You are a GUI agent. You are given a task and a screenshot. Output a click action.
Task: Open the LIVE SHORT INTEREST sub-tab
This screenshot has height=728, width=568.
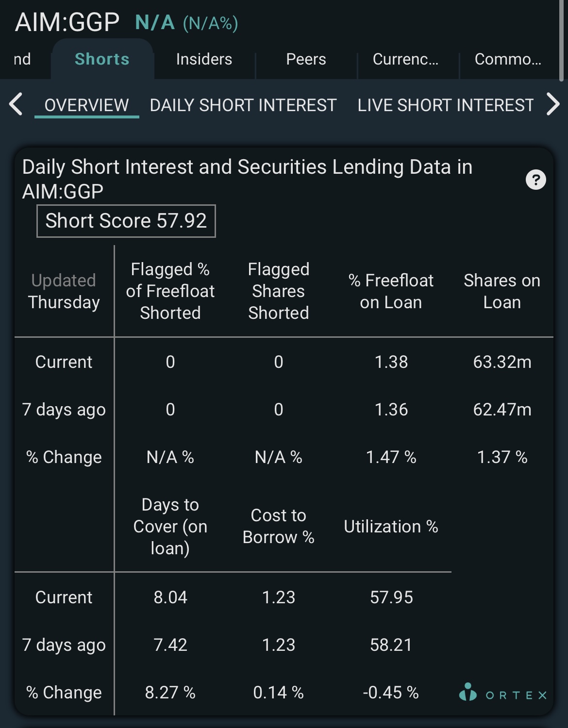point(446,105)
